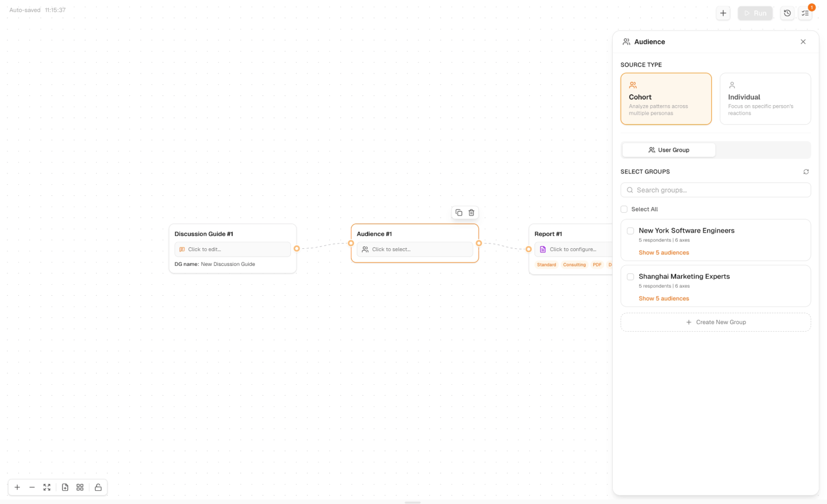This screenshot has height=504, width=827.
Task: Select the Cohort source type
Action: click(666, 99)
